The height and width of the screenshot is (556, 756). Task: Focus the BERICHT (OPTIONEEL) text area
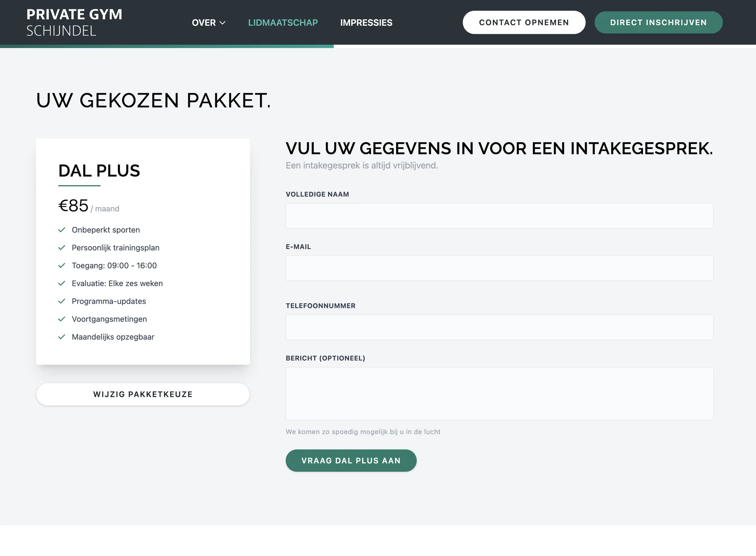(x=499, y=393)
